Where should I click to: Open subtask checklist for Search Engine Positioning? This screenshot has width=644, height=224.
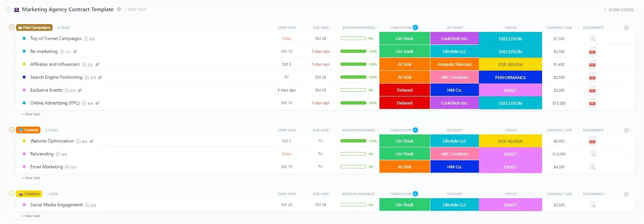tap(90, 78)
